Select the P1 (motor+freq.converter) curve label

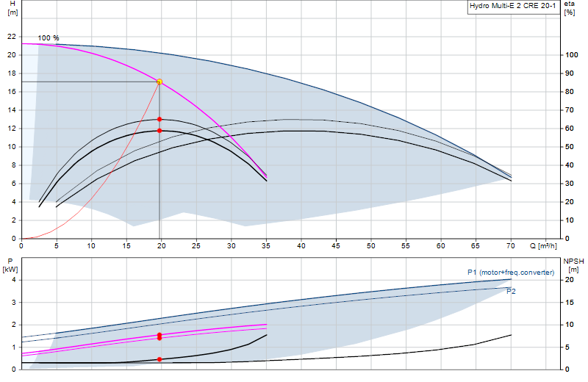pyautogui.click(x=511, y=273)
